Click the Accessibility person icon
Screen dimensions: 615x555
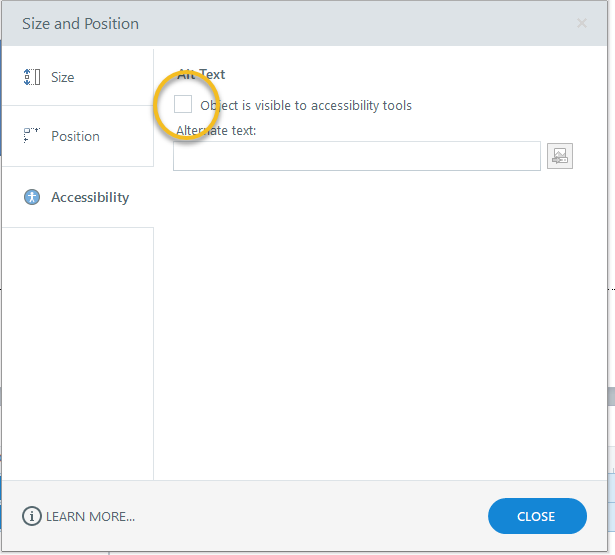point(32,197)
